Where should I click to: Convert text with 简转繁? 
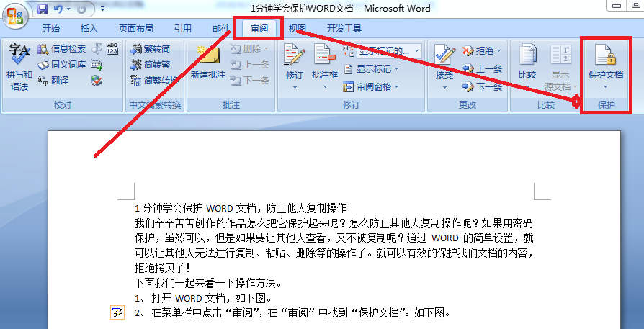(151, 65)
